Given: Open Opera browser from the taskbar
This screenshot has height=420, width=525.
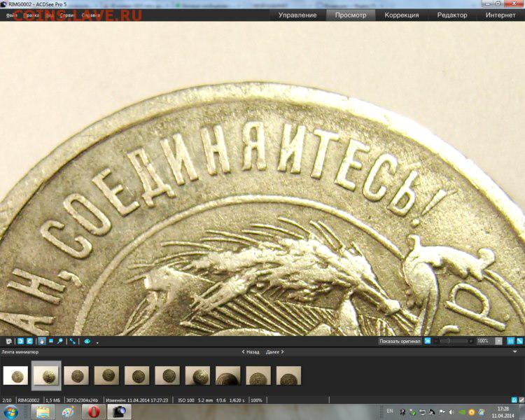Looking at the screenshot, I should [94, 412].
